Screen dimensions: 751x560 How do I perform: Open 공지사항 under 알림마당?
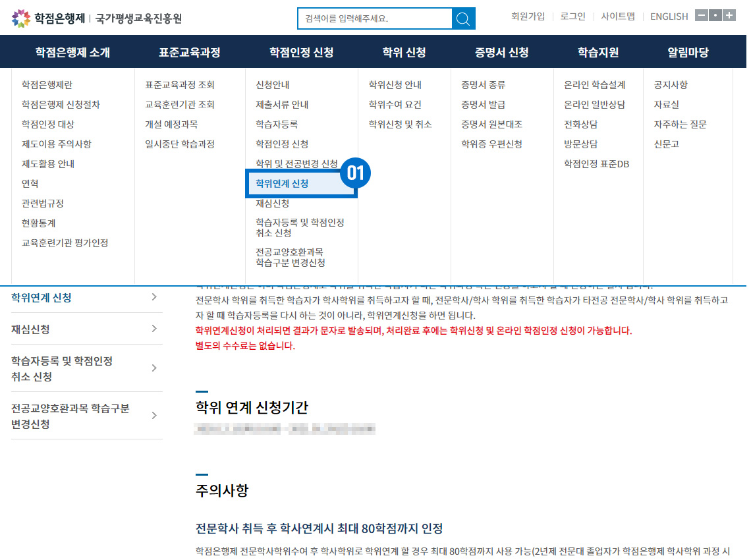(x=671, y=85)
